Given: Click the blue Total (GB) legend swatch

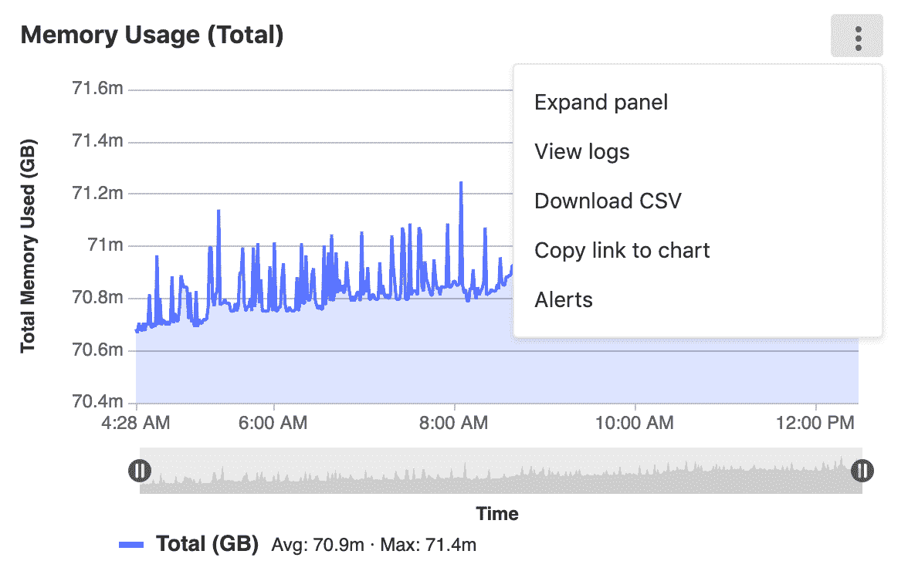Looking at the screenshot, I should tap(132, 545).
